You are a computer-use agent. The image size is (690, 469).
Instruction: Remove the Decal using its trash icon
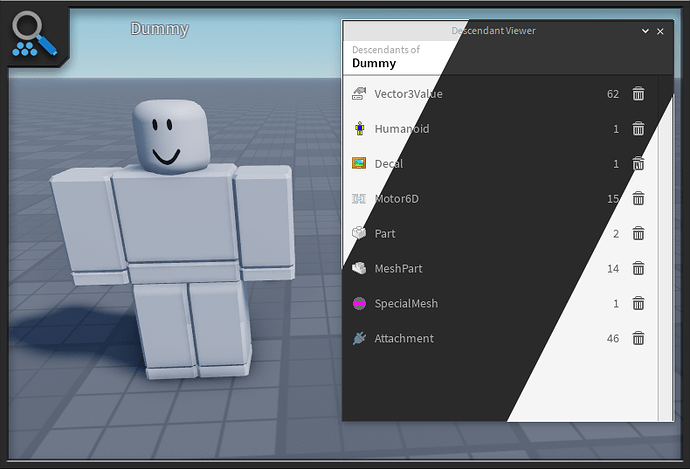click(638, 164)
